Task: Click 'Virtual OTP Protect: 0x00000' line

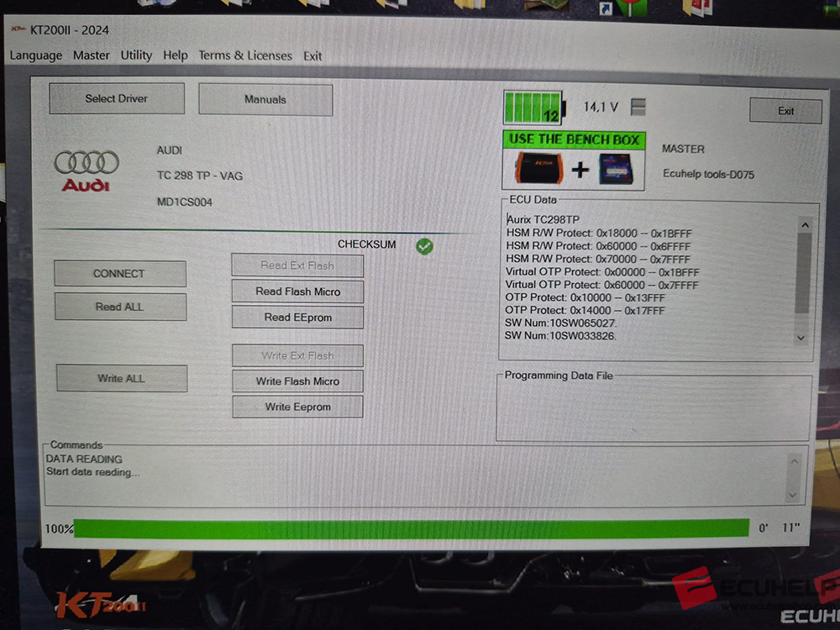Action: point(602,271)
